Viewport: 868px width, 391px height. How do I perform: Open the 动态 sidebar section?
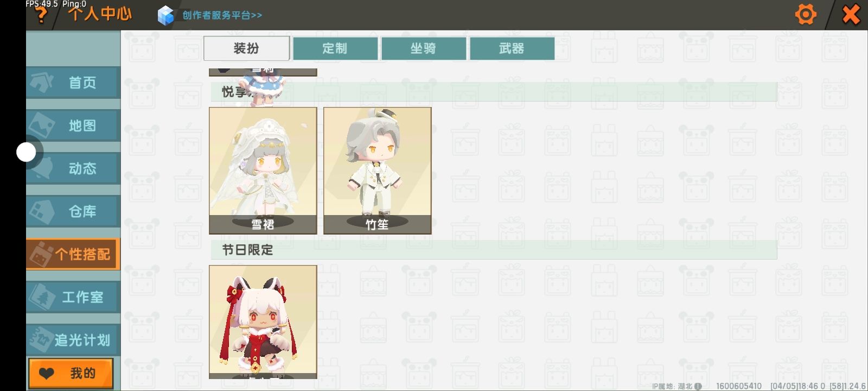click(73, 168)
